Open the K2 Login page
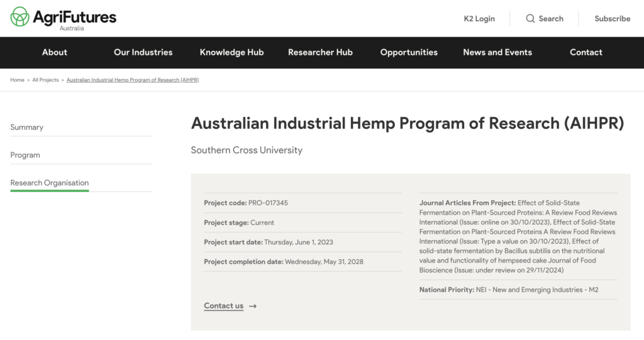This screenshot has height=340, width=644. [x=479, y=19]
